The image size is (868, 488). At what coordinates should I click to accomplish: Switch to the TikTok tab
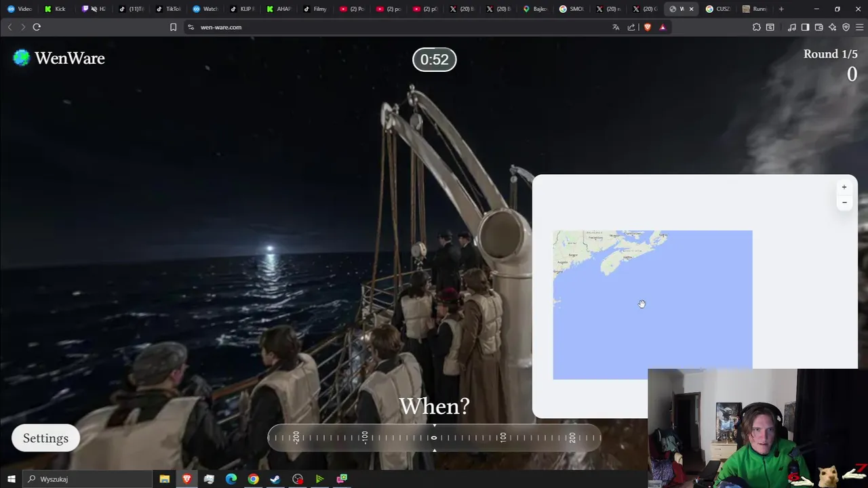(168, 9)
